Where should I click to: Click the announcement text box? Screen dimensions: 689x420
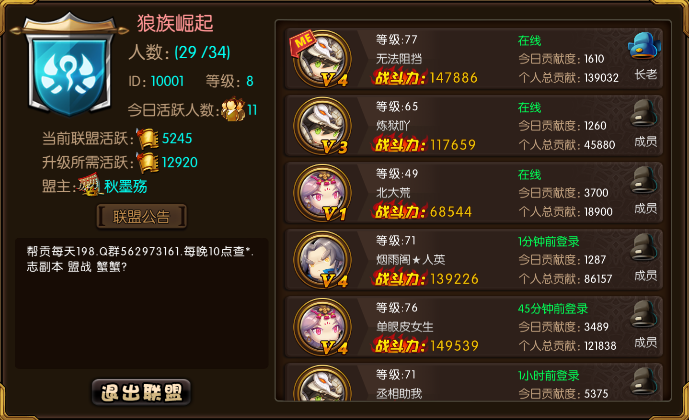(141, 303)
